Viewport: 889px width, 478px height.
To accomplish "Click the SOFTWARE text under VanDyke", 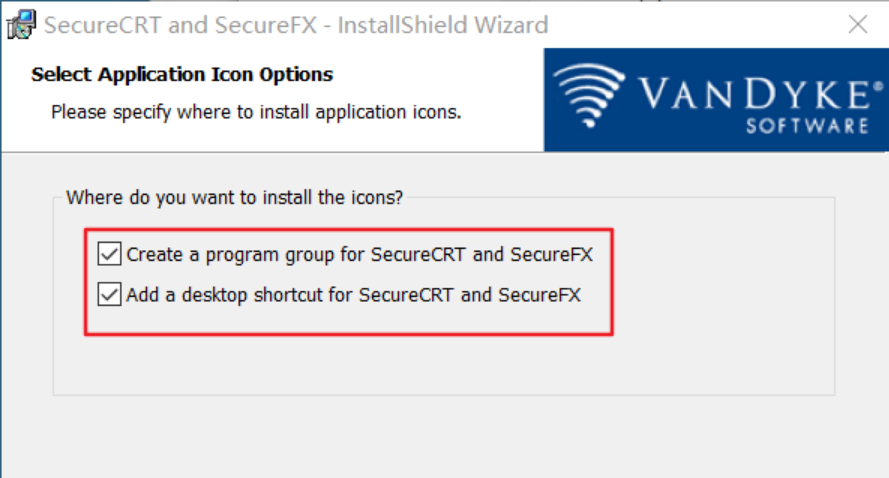I will pyautogui.click(x=807, y=126).
